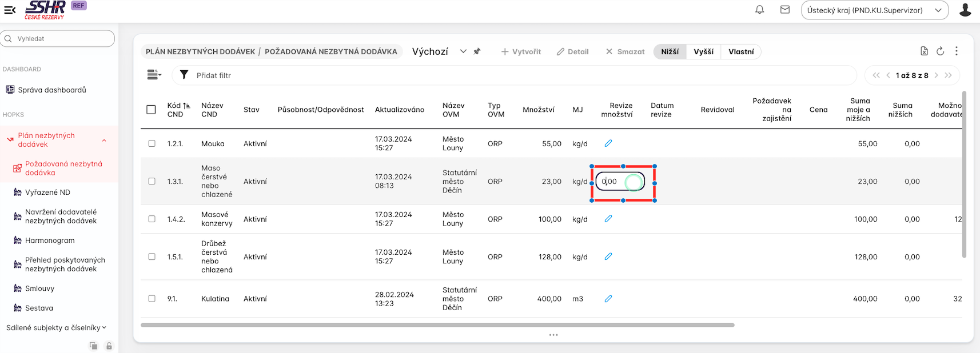The width and height of the screenshot is (980, 353).
Task: Toggle the select-all header checkbox
Action: [x=151, y=110]
